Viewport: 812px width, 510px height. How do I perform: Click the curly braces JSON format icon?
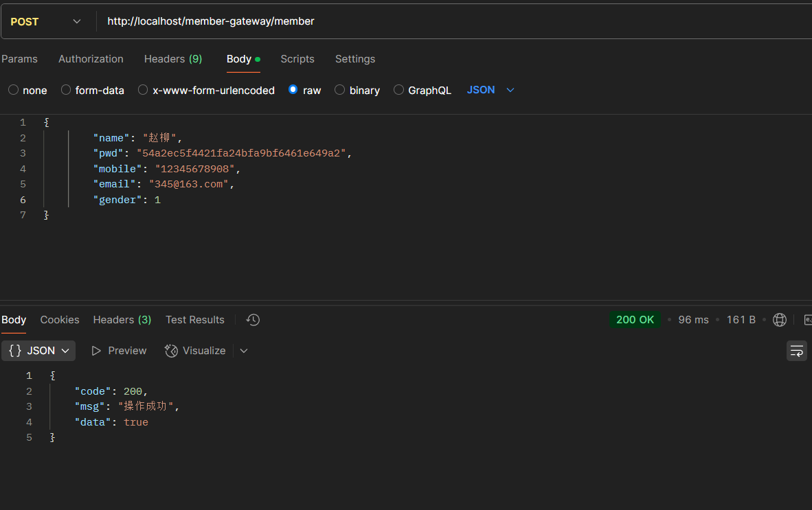15,351
